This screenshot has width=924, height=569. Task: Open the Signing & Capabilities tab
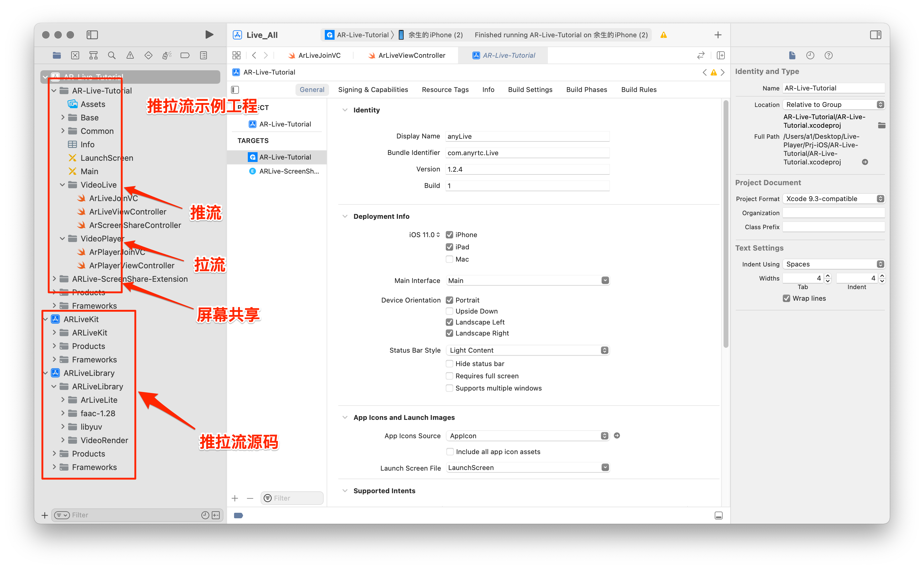pyautogui.click(x=372, y=90)
